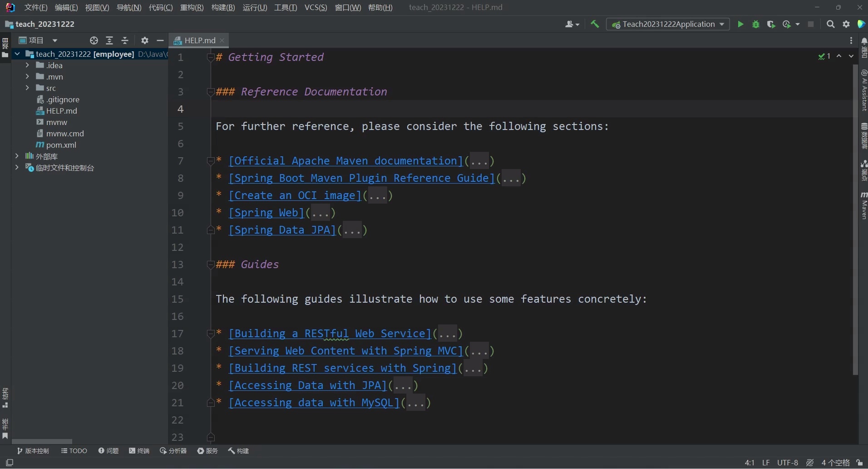868x469 pixels.
Task: Run the Teach20231222Application with the green play icon
Action: tap(740, 24)
